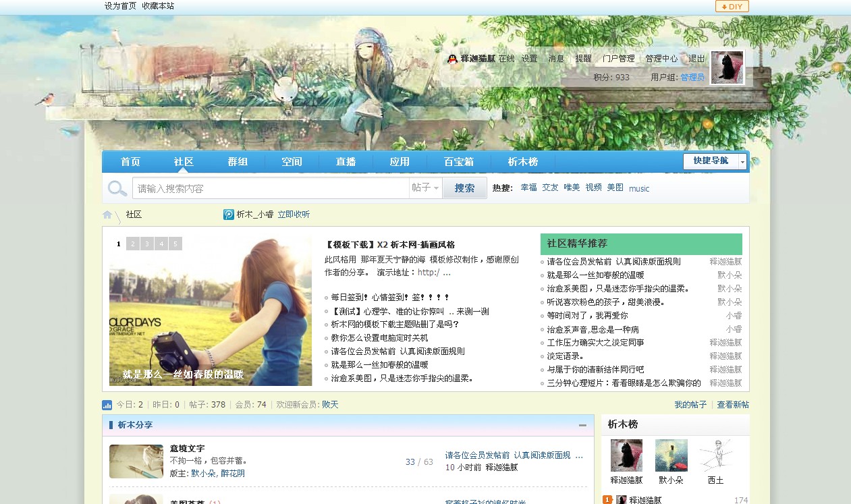
Task: Open the user avatar in header
Action: pos(728,67)
